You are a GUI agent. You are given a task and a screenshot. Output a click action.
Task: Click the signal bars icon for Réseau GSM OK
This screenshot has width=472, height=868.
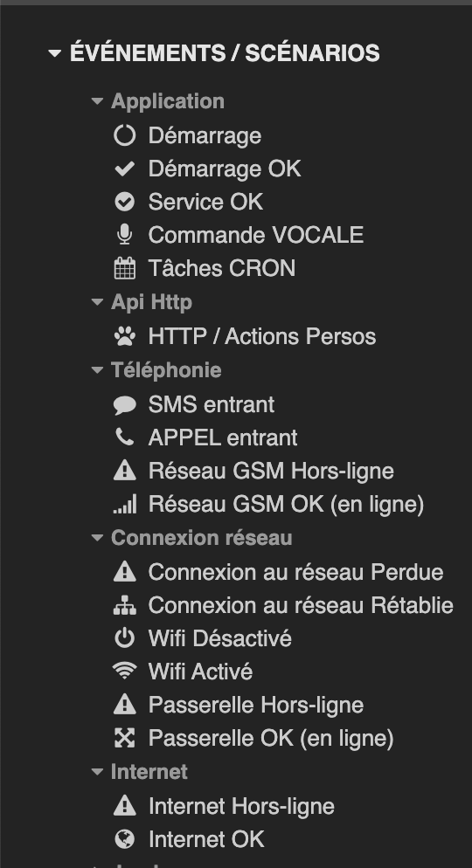125,505
